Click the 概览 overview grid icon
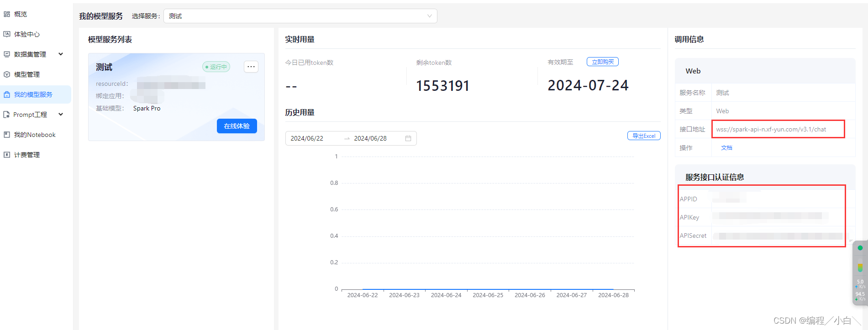868x330 pixels. (x=7, y=14)
